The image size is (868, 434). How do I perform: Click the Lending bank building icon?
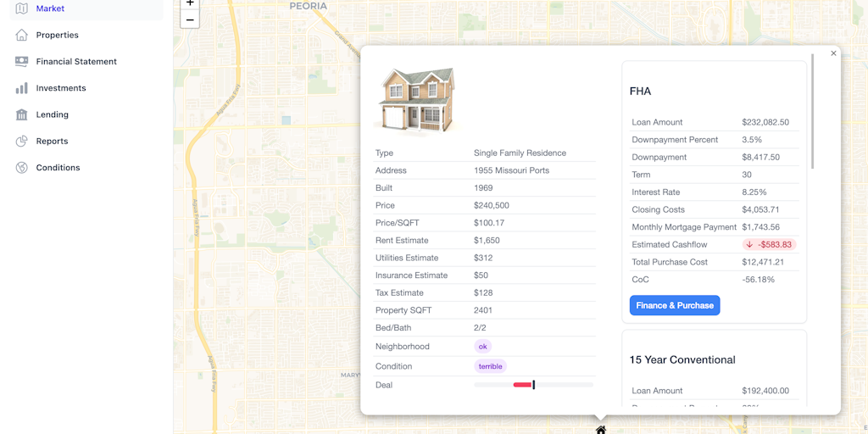(x=21, y=114)
